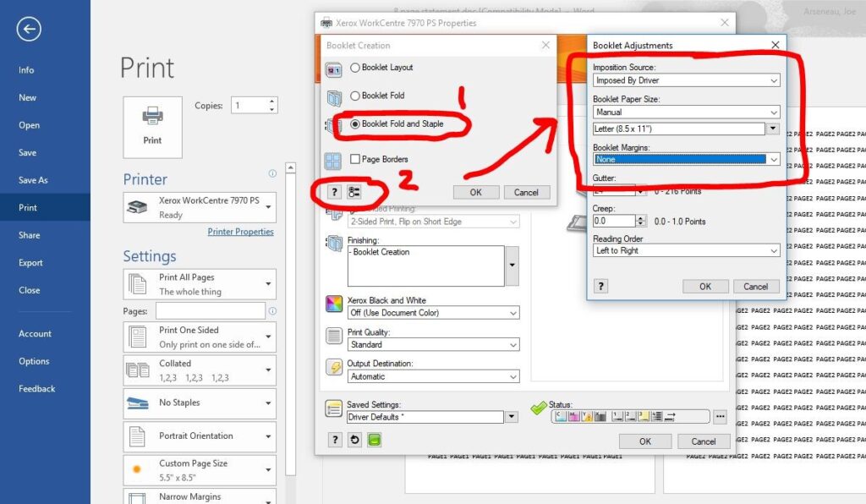
Task: Click Cancel in Booklet Creation dialog
Action: pyautogui.click(x=526, y=192)
